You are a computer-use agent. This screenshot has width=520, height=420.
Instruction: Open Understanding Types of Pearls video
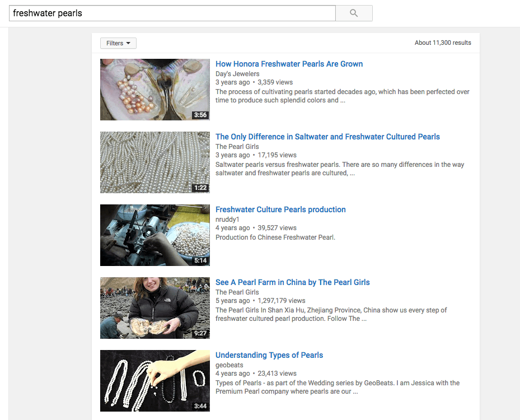(269, 355)
